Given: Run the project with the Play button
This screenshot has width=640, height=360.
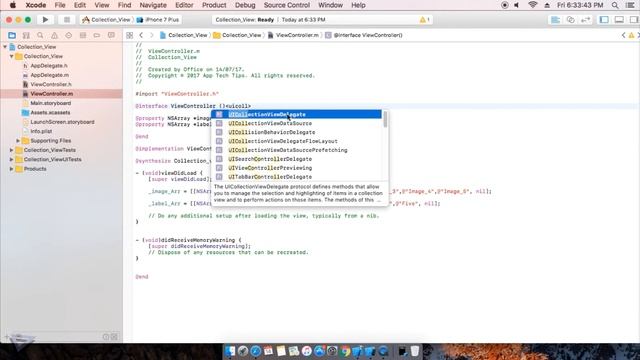Looking at the screenshot, I should point(45,20).
